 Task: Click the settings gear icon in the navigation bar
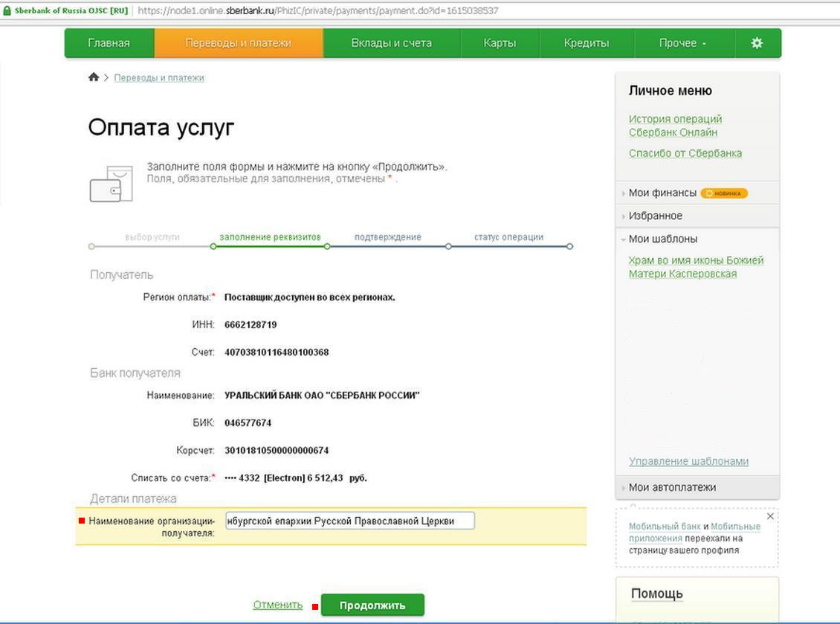click(x=757, y=43)
